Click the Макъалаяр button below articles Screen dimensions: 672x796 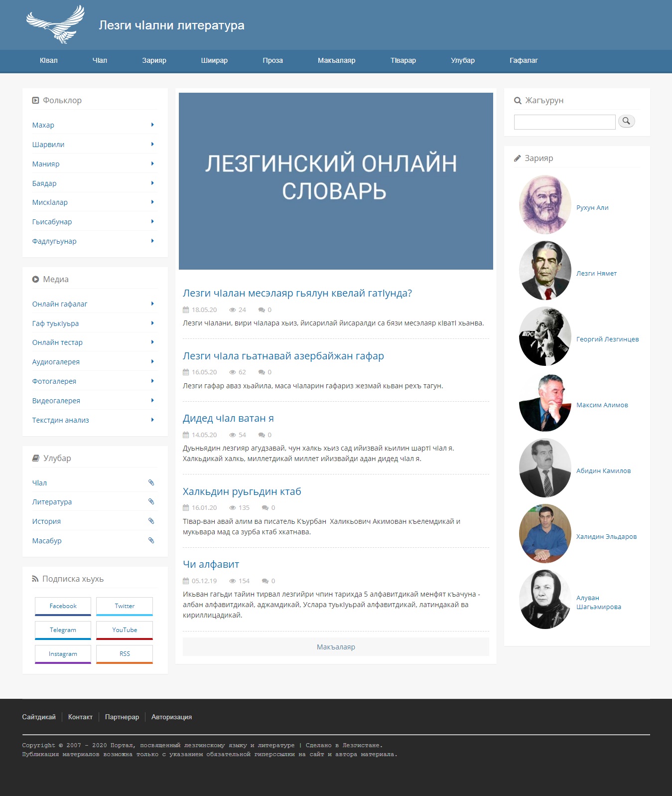[x=336, y=647]
